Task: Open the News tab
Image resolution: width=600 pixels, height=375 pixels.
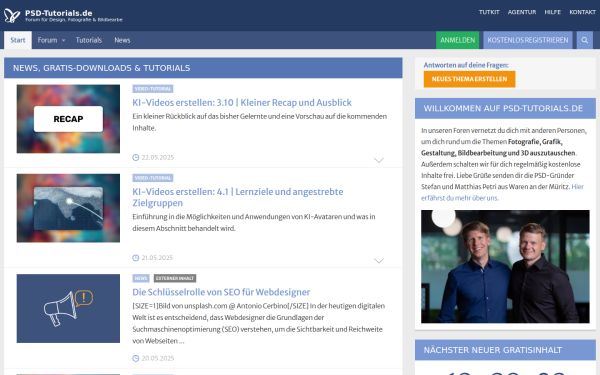Action: (122, 40)
